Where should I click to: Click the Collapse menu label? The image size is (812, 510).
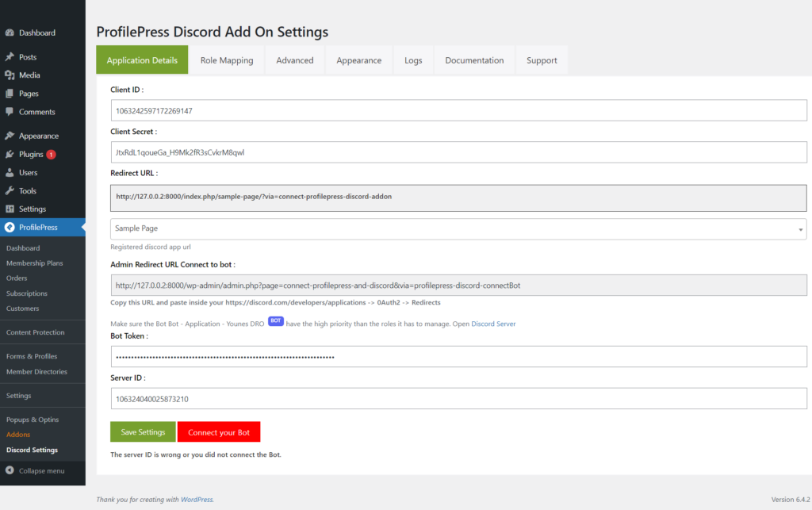[41, 470]
